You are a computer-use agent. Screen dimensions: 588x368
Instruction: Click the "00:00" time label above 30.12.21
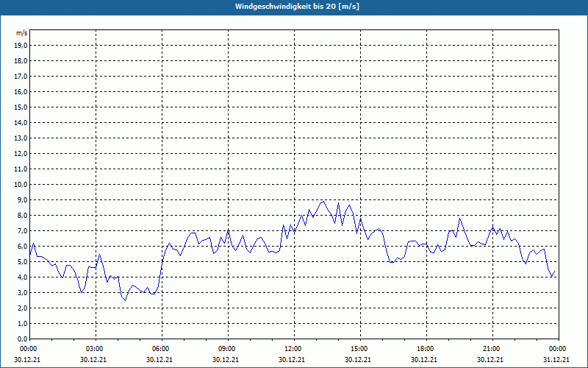pyautogui.click(x=28, y=349)
